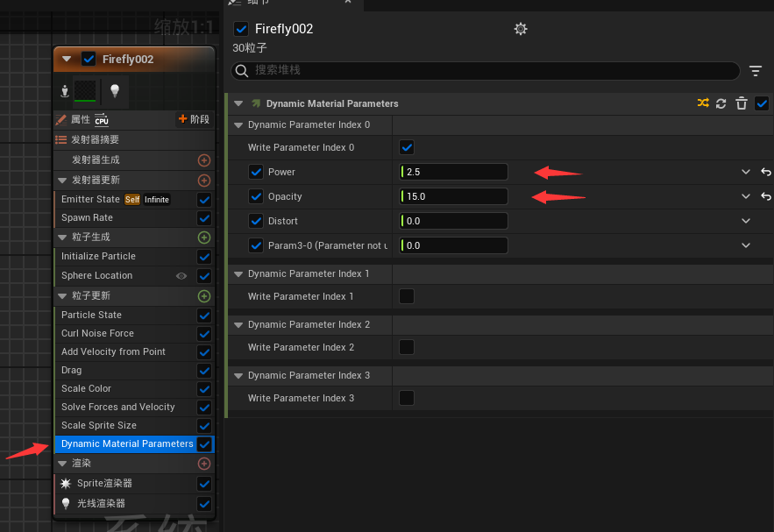The image size is (774, 532).
Task: Add a renderer with the 渲染 plus icon
Action: [x=204, y=464]
